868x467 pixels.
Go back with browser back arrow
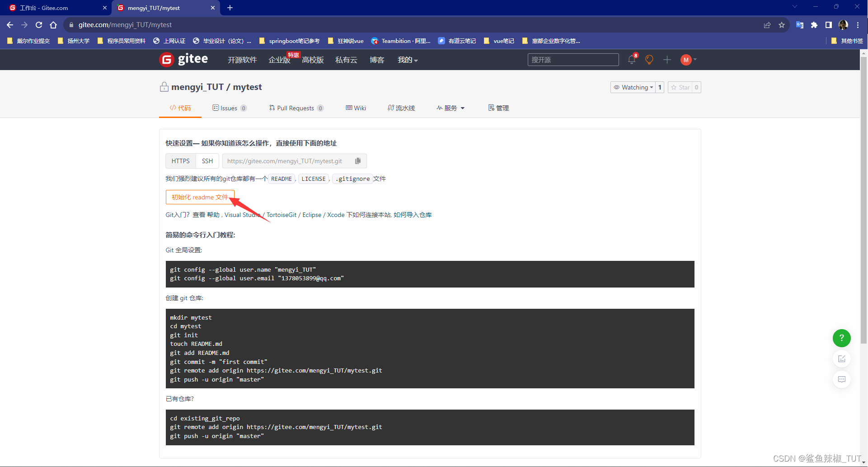(x=10, y=25)
